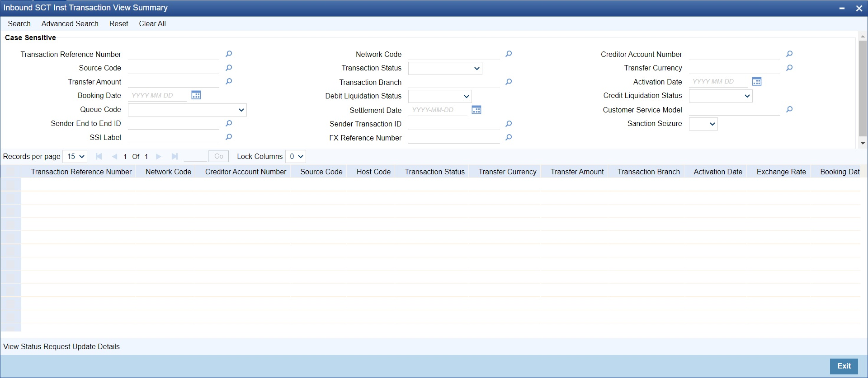This screenshot has width=868, height=378.
Task: Open lookup for Sender End to End ID
Action: point(229,123)
